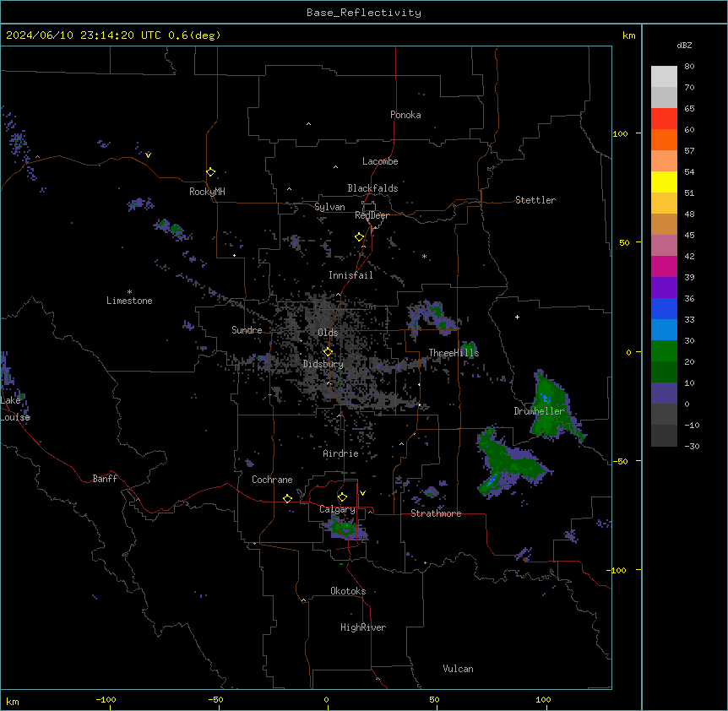Click the Stettler city label
The height and width of the screenshot is (711, 728).
pyautogui.click(x=535, y=200)
